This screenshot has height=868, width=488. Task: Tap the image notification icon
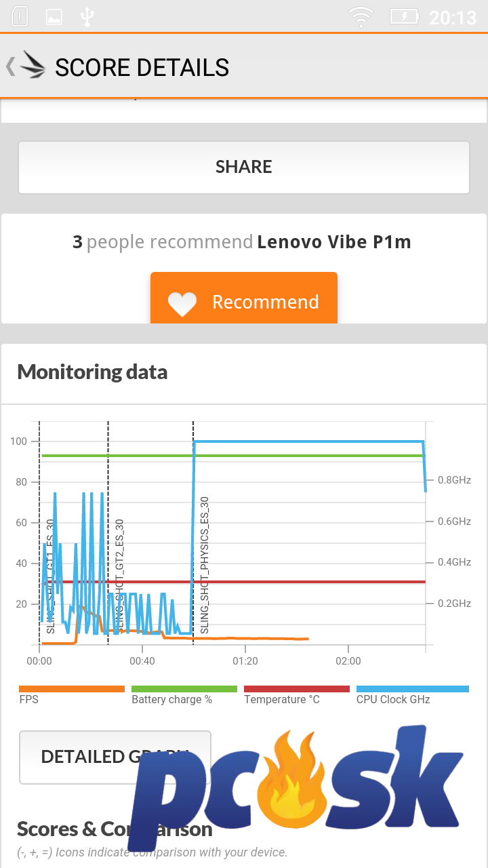point(54,17)
